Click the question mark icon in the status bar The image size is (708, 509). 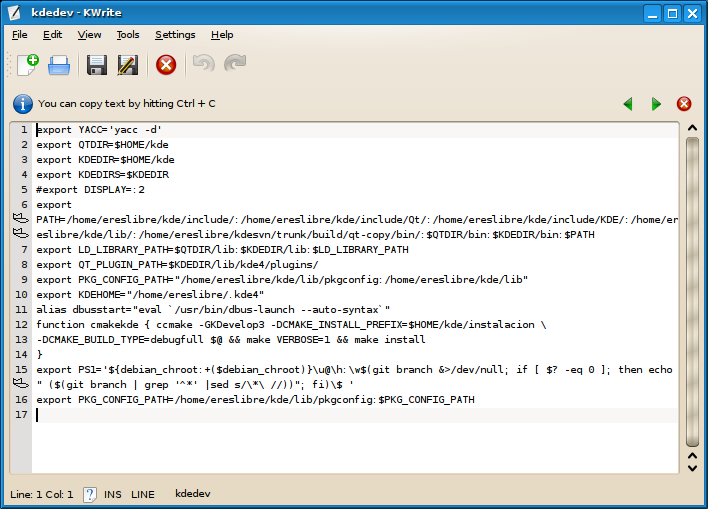tap(89, 495)
